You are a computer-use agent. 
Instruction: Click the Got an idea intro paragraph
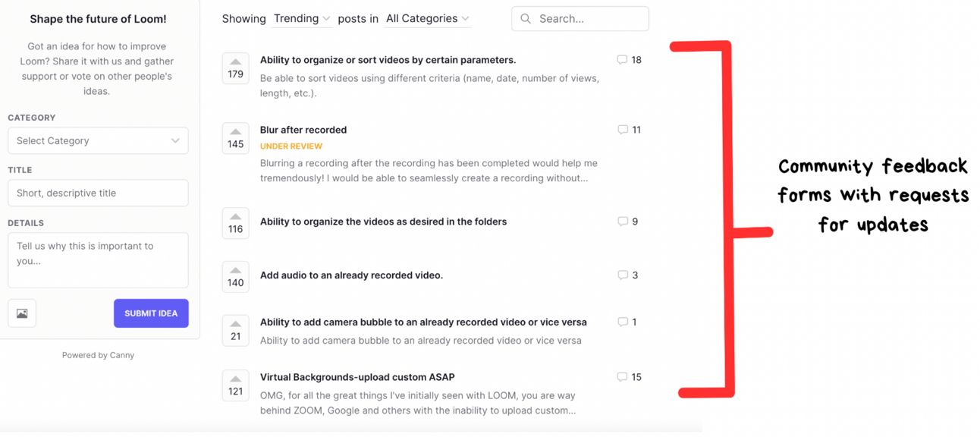pos(98,68)
